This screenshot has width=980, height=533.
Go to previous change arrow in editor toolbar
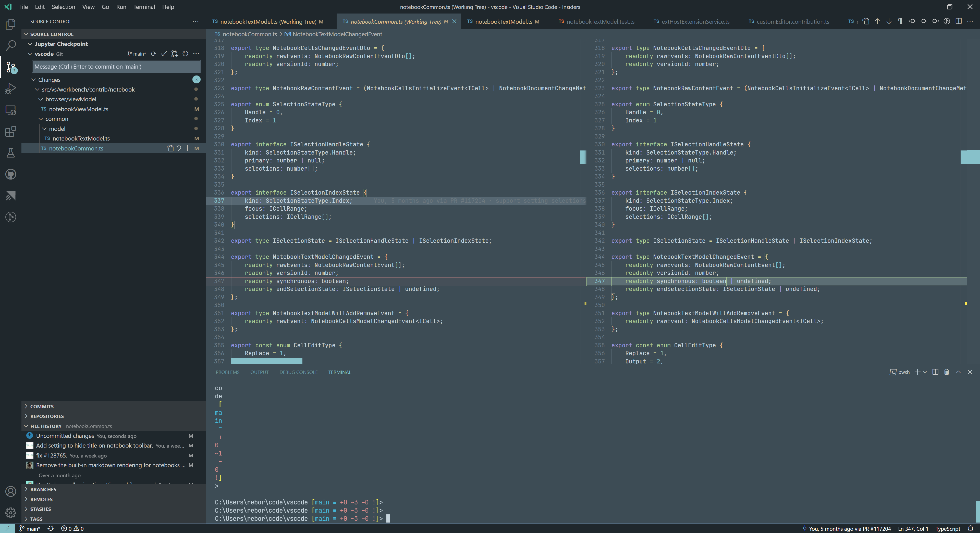(x=877, y=21)
